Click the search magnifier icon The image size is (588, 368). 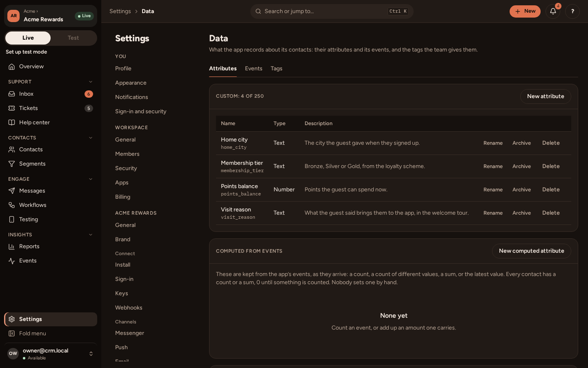(x=258, y=11)
